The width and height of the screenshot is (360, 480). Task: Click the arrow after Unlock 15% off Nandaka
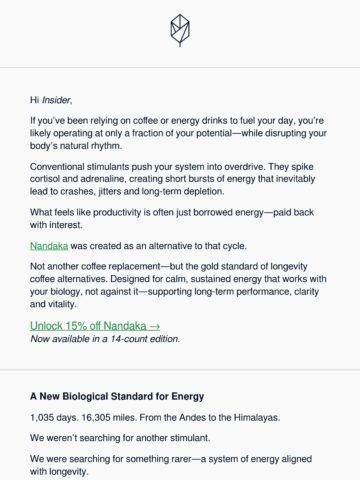[154, 326]
